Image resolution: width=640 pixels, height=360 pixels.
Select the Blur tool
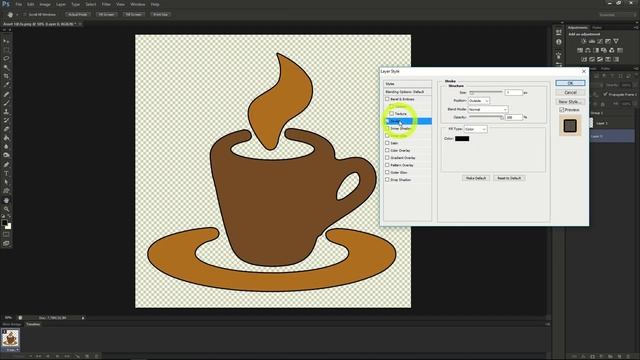6,147
